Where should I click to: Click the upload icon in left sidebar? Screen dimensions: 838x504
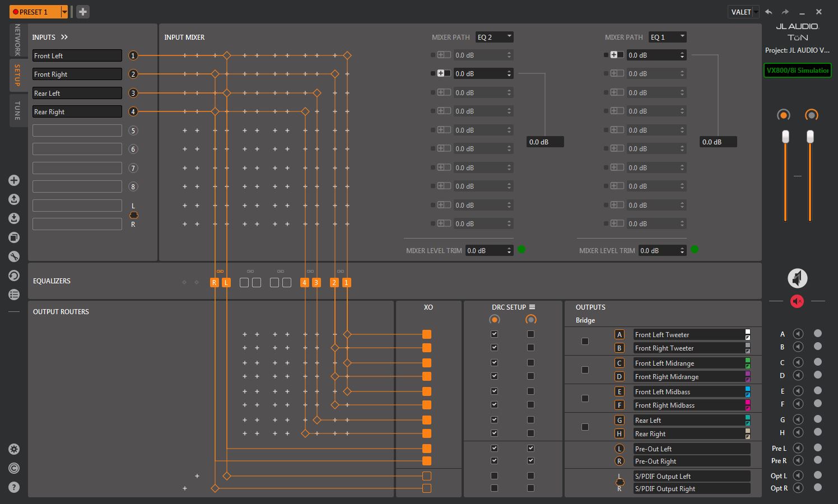[x=14, y=199]
